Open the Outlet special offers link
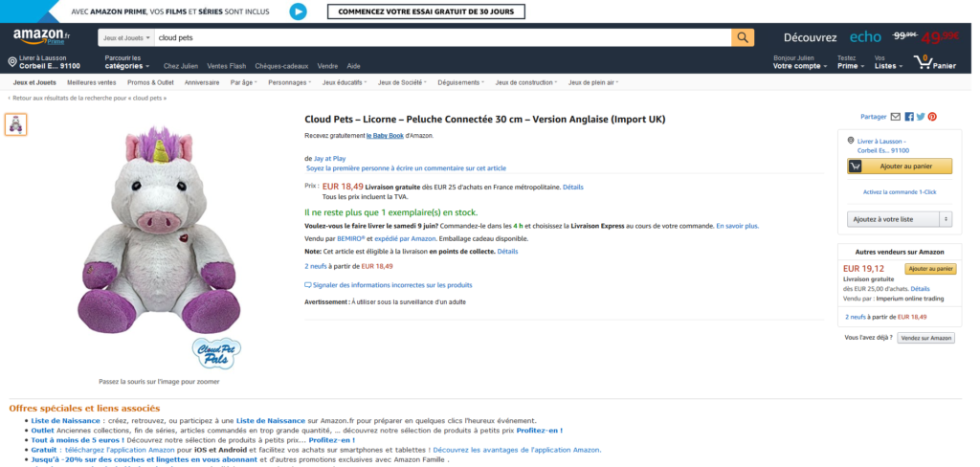Image resolution: width=980 pixels, height=467 pixels. click(42, 430)
